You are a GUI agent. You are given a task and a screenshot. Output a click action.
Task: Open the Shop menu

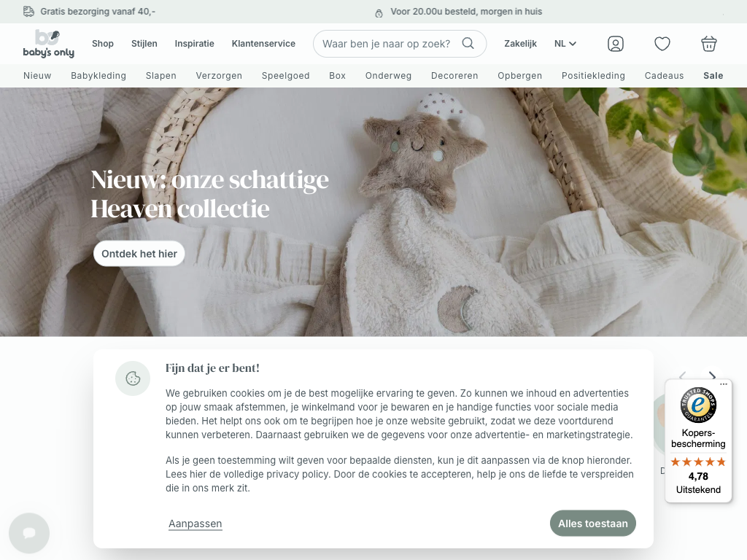[103, 44]
